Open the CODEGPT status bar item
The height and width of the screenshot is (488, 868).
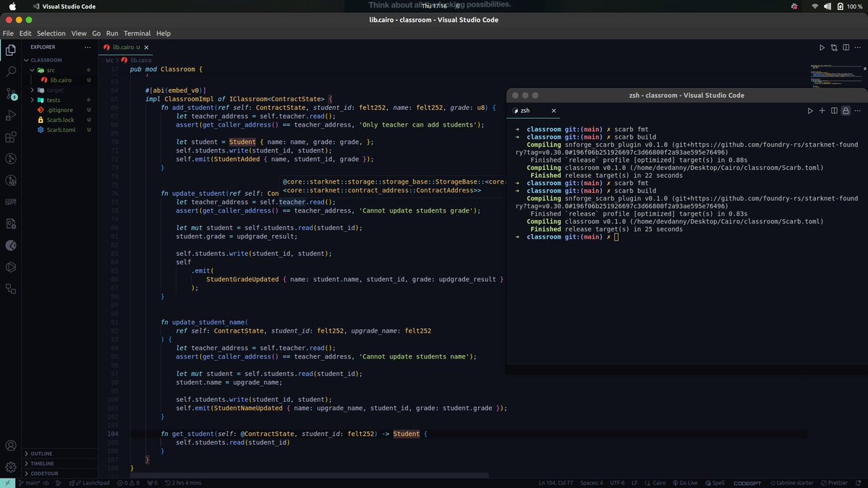coord(747,482)
